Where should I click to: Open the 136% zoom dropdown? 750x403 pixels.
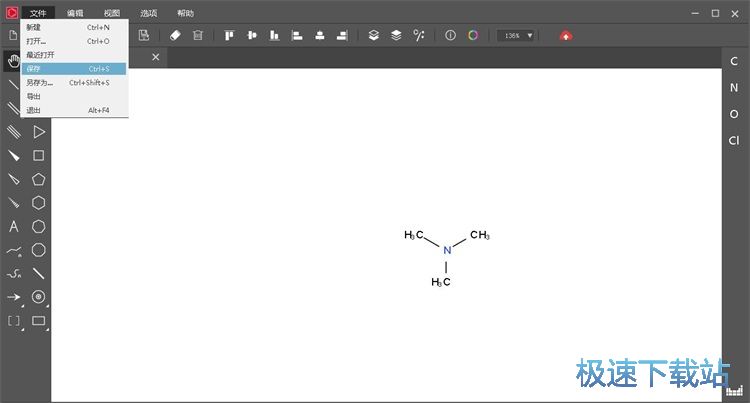(516, 35)
